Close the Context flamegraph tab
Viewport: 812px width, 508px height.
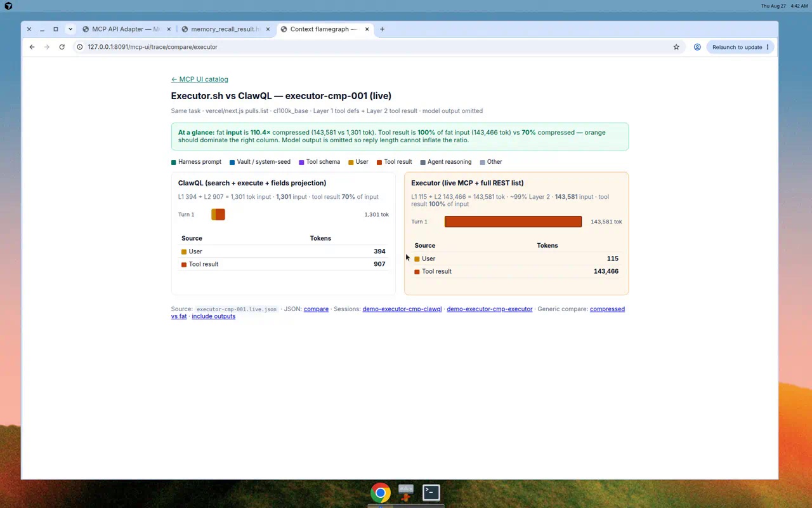click(367, 29)
